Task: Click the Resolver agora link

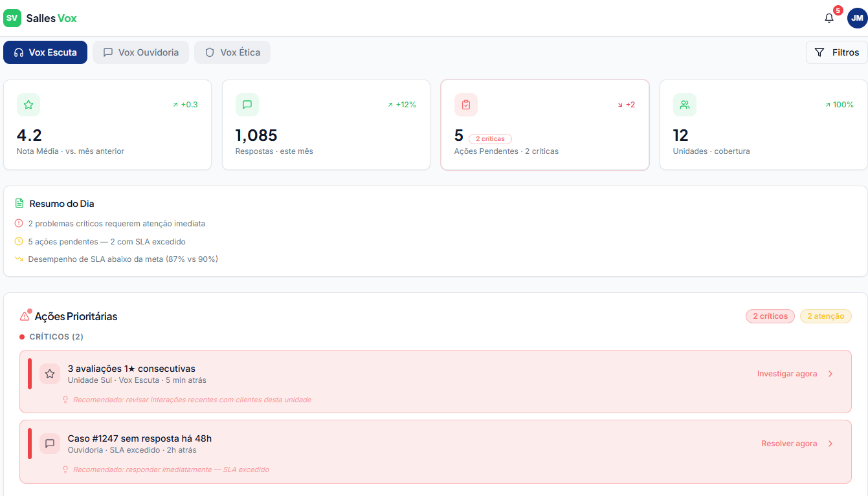Action: pos(789,443)
